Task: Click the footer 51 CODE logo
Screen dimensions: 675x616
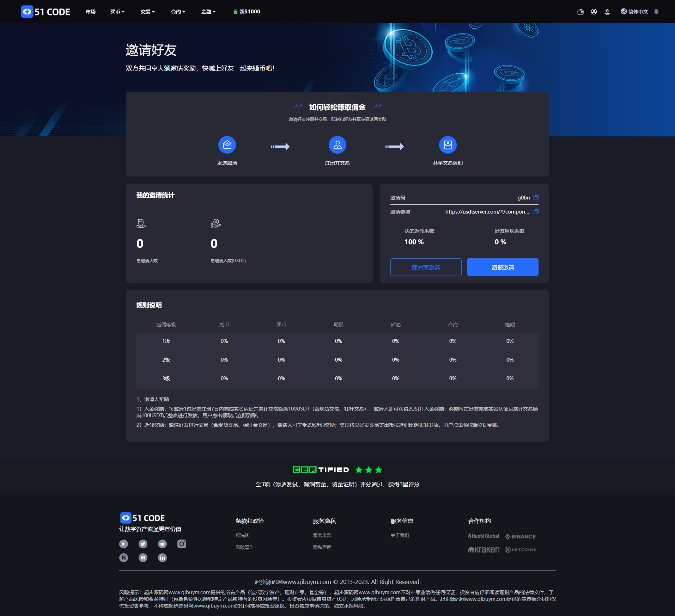Action: [x=142, y=518]
